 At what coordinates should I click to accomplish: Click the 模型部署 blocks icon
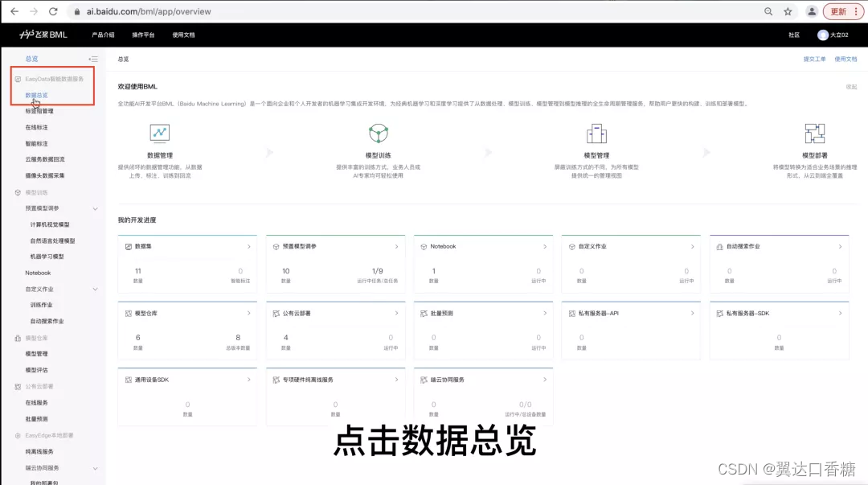(815, 133)
